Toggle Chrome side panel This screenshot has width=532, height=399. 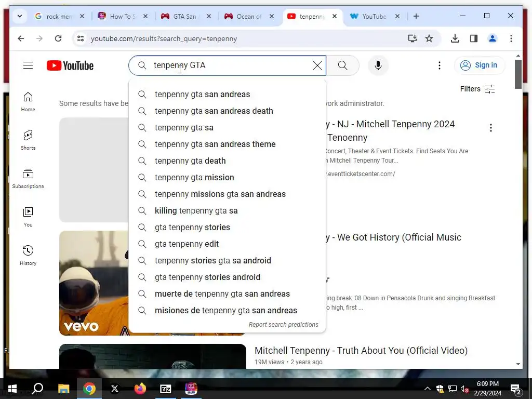474,38
